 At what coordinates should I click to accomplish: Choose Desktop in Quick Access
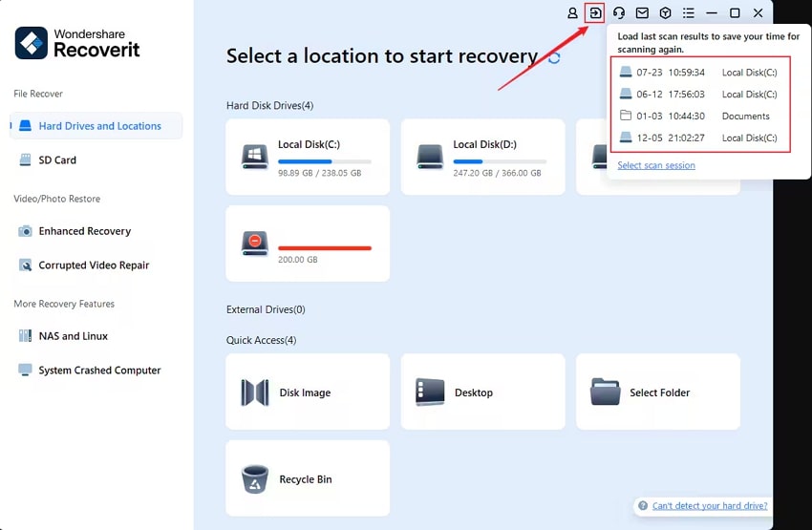(x=482, y=392)
